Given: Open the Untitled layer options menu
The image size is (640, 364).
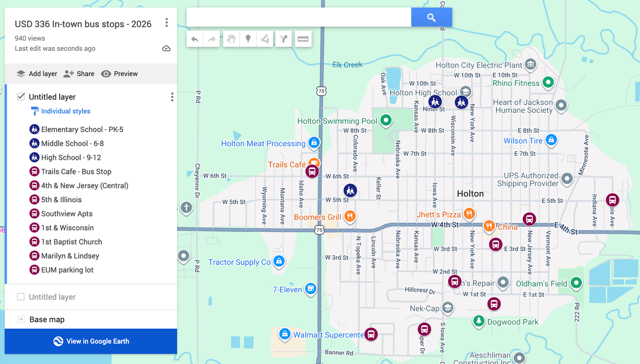Looking at the screenshot, I should coord(172,97).
